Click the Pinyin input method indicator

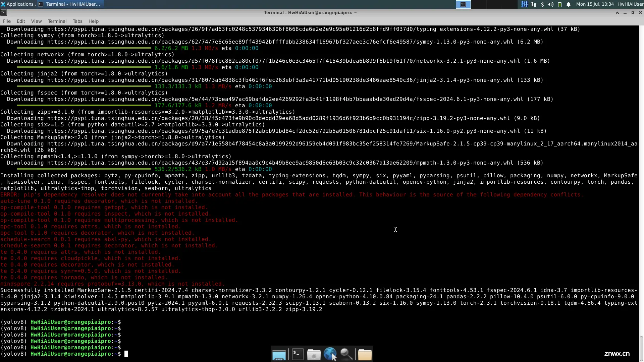coord(524,4)
